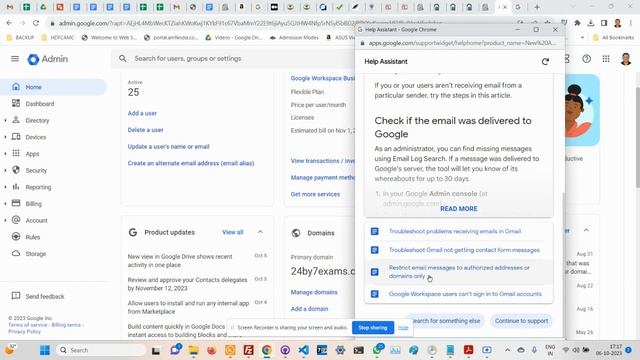Show hidden system tray icons
This screenshot has height=360, width=640.
click(x=507, y=350)
